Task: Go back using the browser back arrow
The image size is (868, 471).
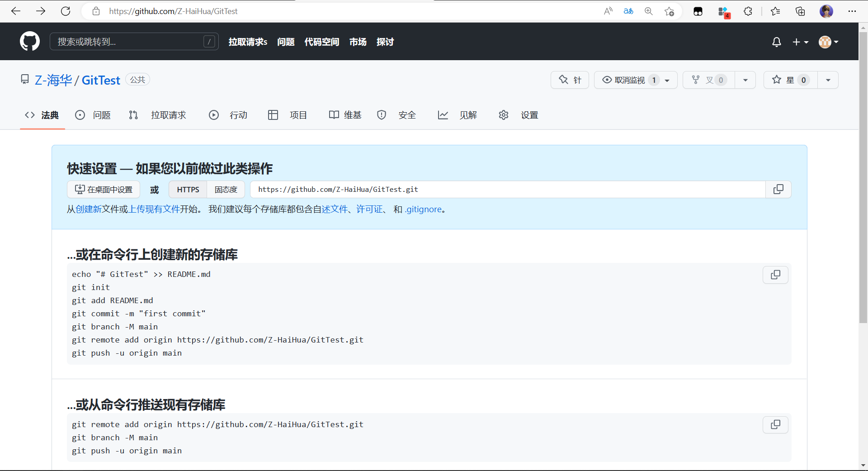Action: [16, 11]
